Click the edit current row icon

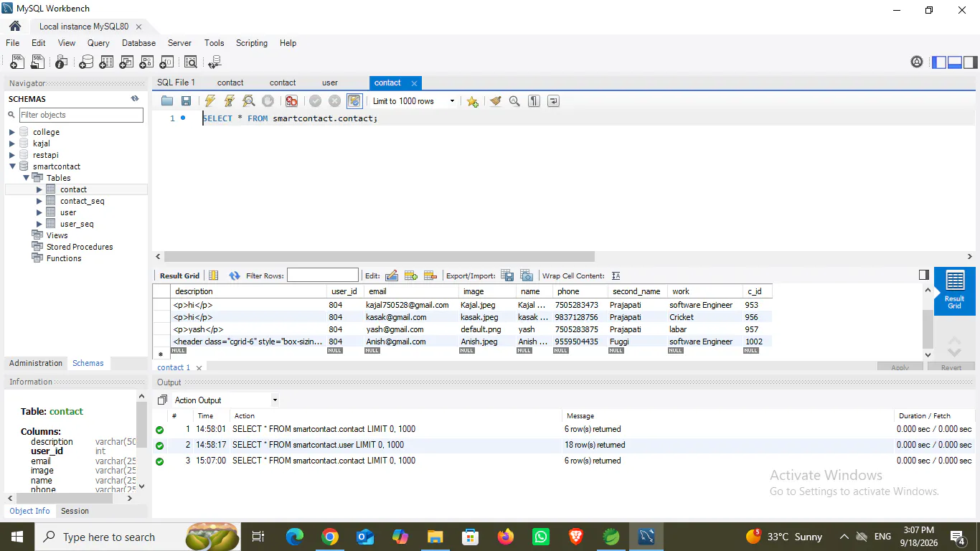(392, 275)
